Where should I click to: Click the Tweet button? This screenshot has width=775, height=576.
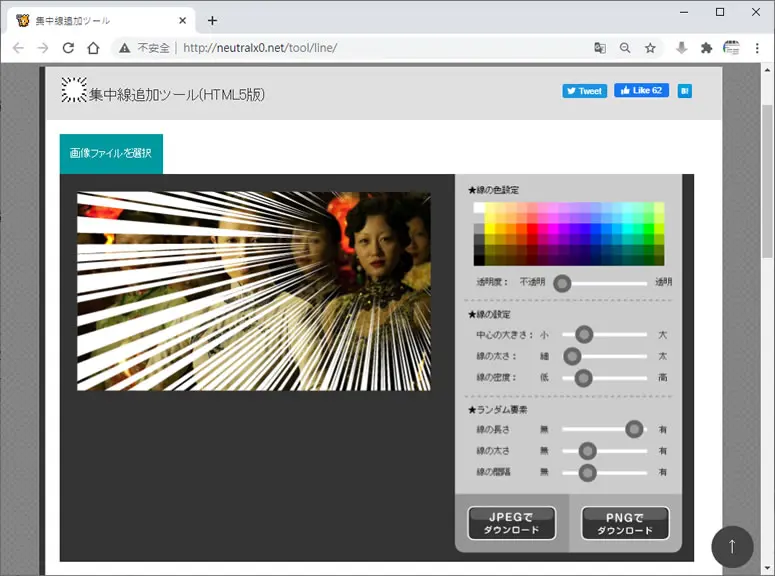click(584, 91)
